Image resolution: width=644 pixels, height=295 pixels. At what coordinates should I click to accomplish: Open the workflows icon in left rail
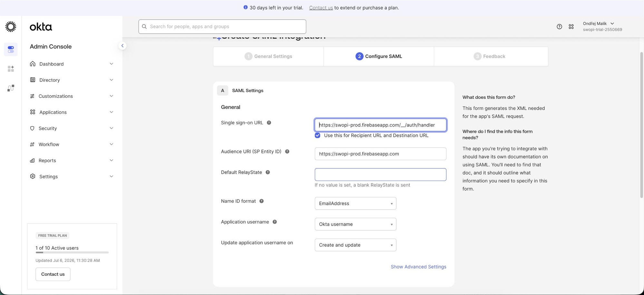(x=11, y=88)
